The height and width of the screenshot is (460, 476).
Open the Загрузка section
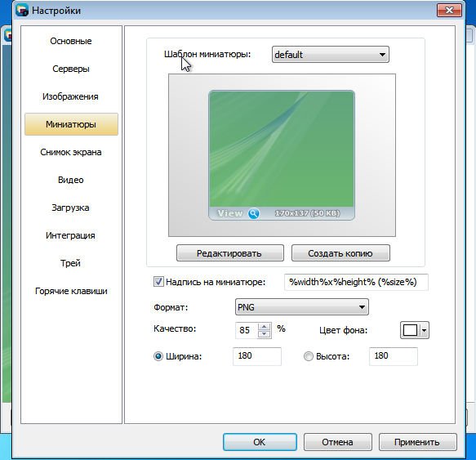pos(71,208)
